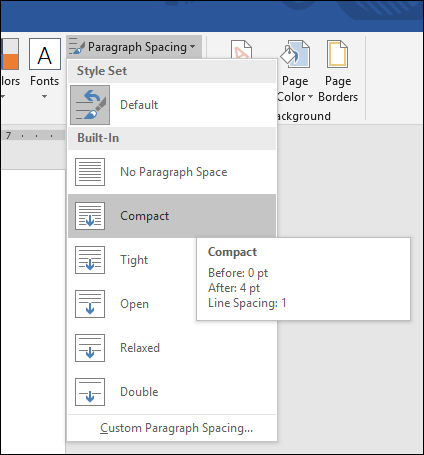Viewport: 424px width, 455px height.
Task: Click the Watermark icon in ribbon
Action: [241, 49]
